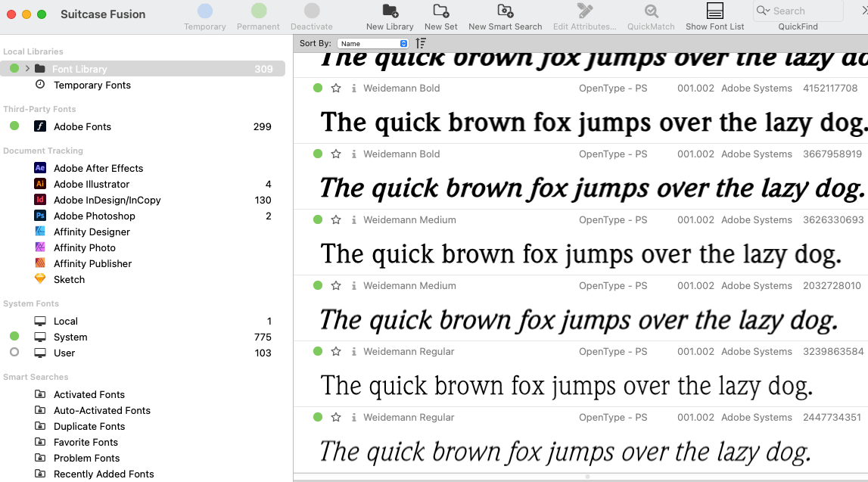Image resolution: width=868 pixels, height=482 pixels.
Task: Select Affinity Designer tracking
Action: (x=92, y=232)
